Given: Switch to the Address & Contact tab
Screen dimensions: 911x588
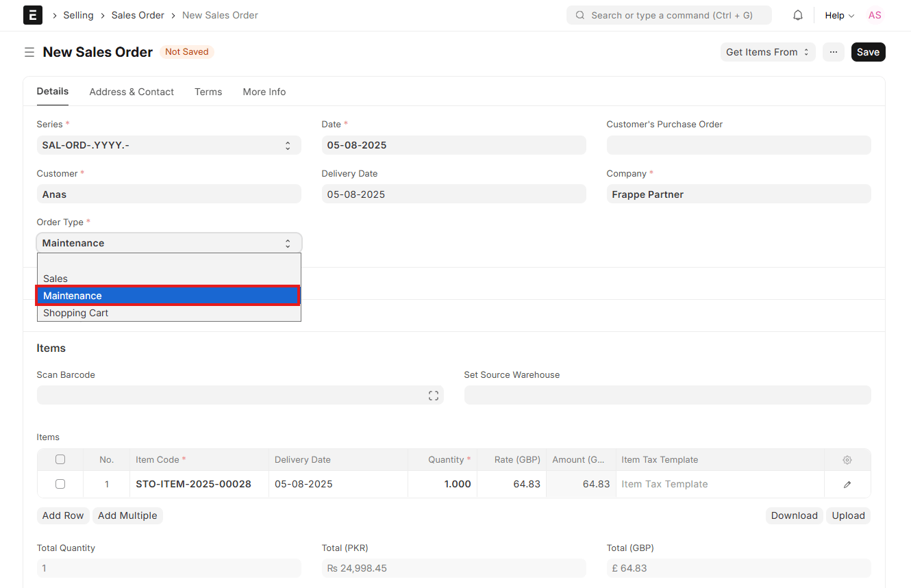Looking at the screenshot, I should (x=132, y=92).
